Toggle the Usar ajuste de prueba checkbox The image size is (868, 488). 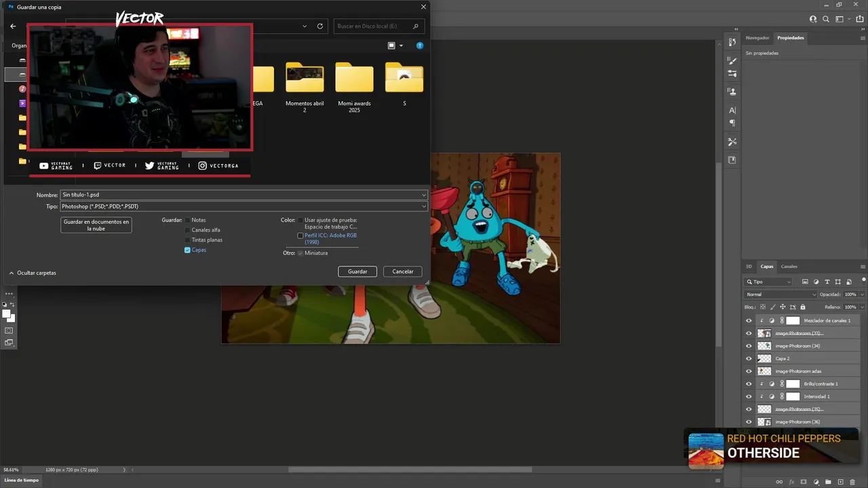click(x=300, y=220)
